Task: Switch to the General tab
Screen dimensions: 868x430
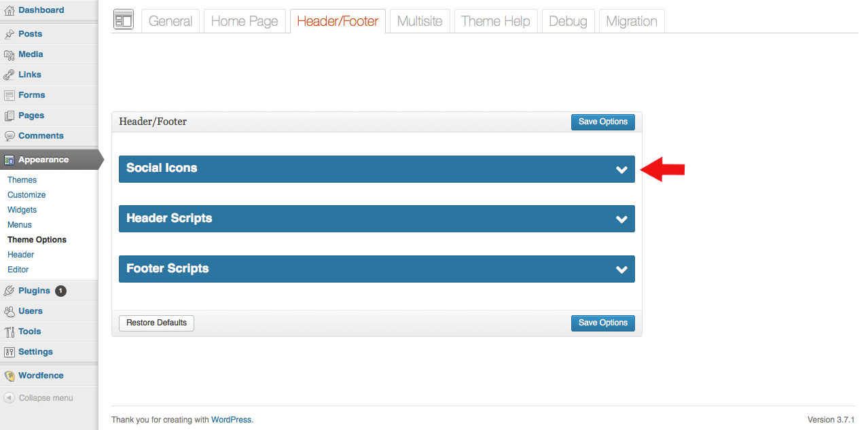Action: pyautogui.click(x=170, y=21)
